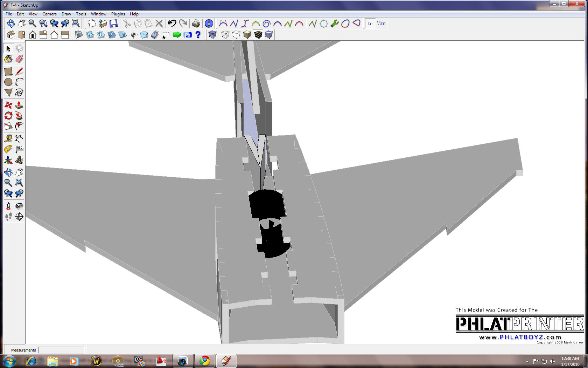Click the Rotate tool
The image size is (588, 368).
[8, 116]
